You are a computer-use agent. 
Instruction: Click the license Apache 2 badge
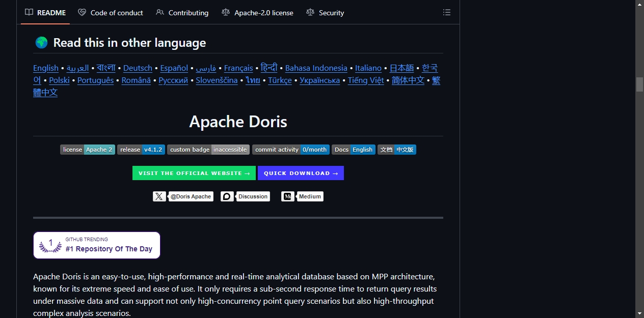(88, 150)
